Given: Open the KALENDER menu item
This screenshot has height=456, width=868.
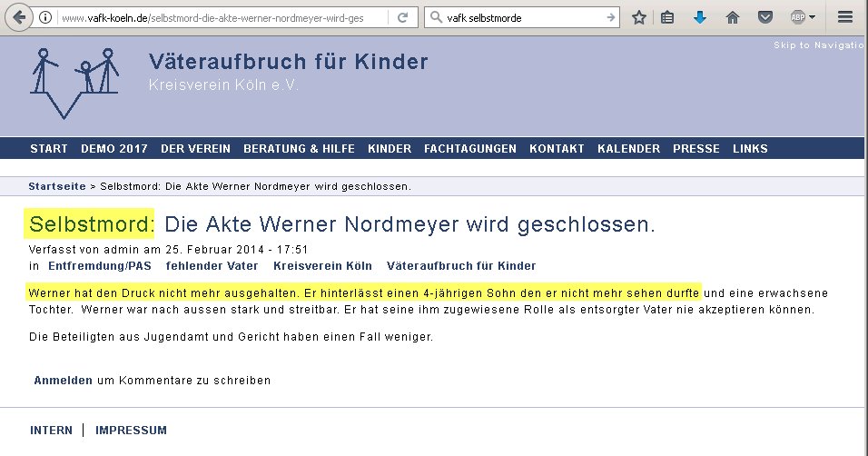Looking at the screenshot, I should point(629,148).
